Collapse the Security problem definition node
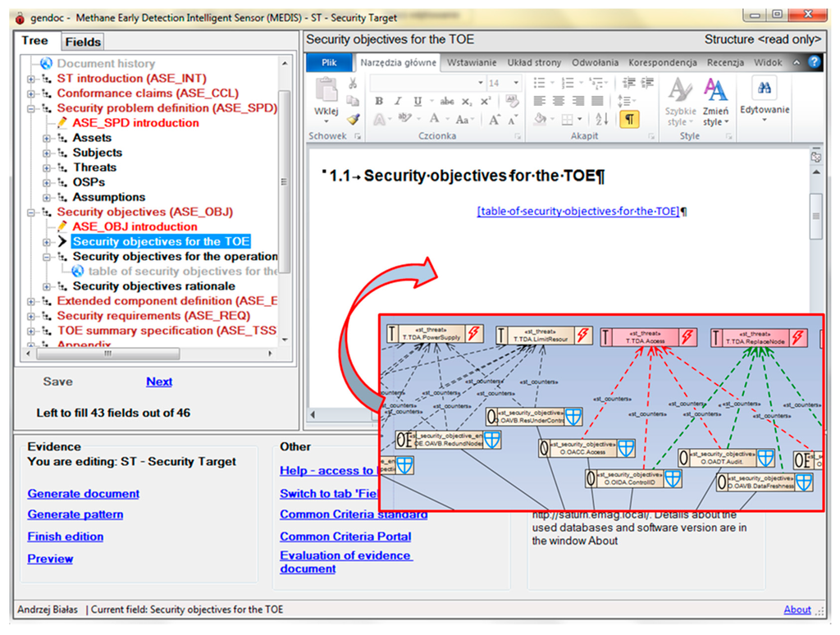The image size is (840, 635). pos(32,108)
